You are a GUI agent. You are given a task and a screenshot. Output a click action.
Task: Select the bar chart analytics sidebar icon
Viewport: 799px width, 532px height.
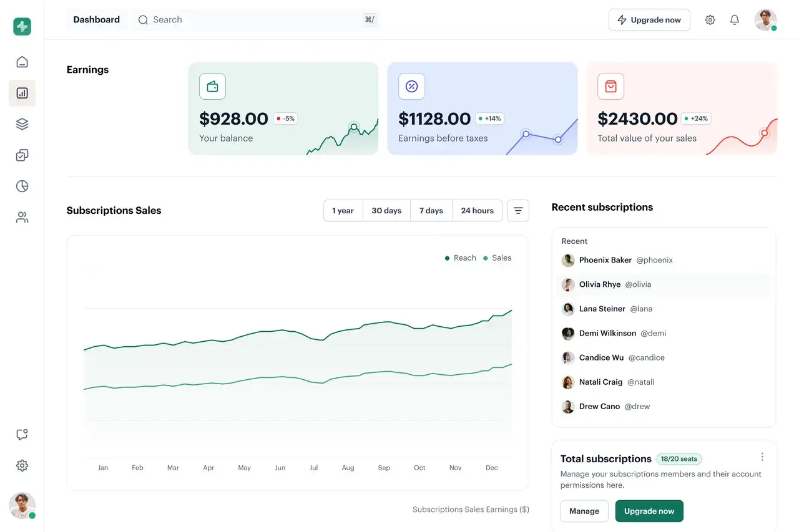(22, 93)
